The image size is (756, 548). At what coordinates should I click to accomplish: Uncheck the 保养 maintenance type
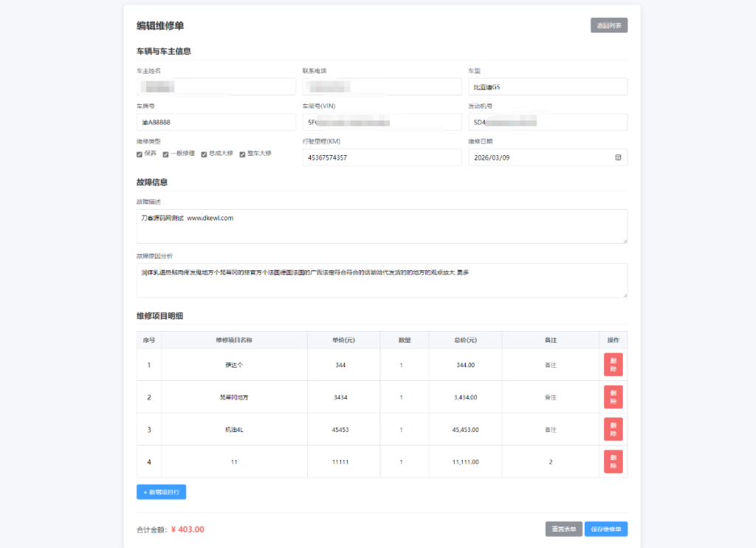(139, 154)
